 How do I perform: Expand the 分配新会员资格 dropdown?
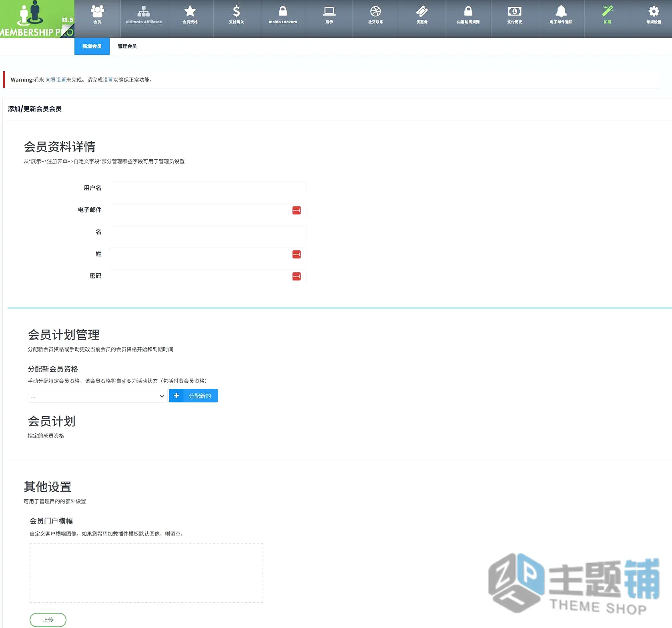(97, 396)
